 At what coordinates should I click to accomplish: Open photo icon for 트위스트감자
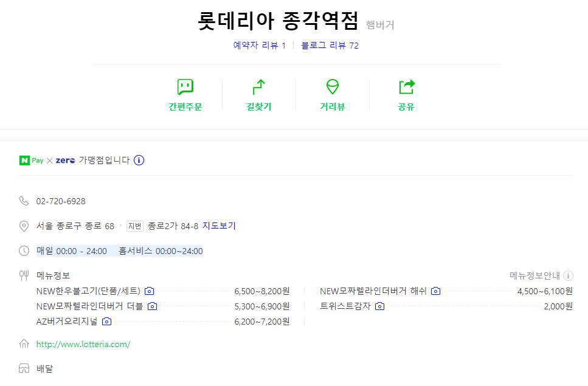(379, 306)
